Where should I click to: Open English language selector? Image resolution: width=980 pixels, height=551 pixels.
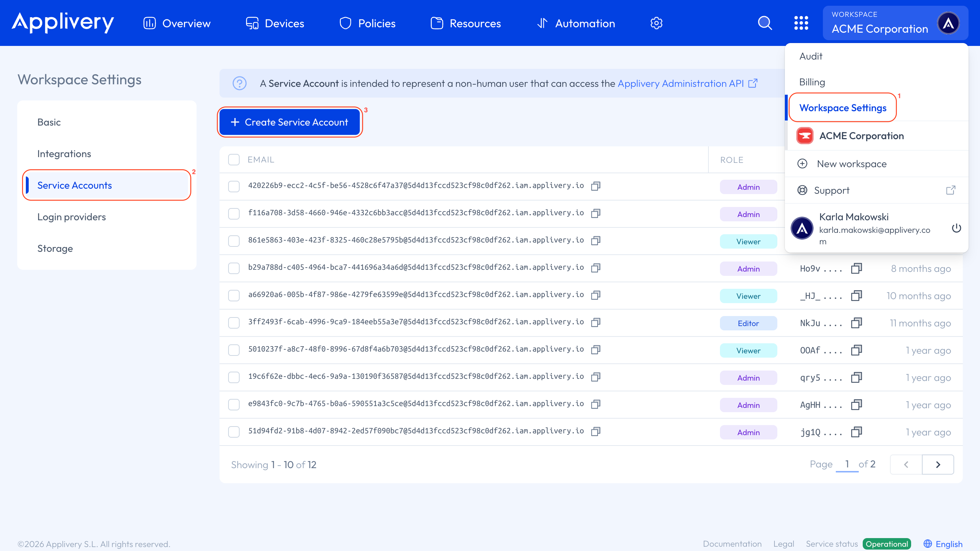pyautogui.click(x=943, y=544)
